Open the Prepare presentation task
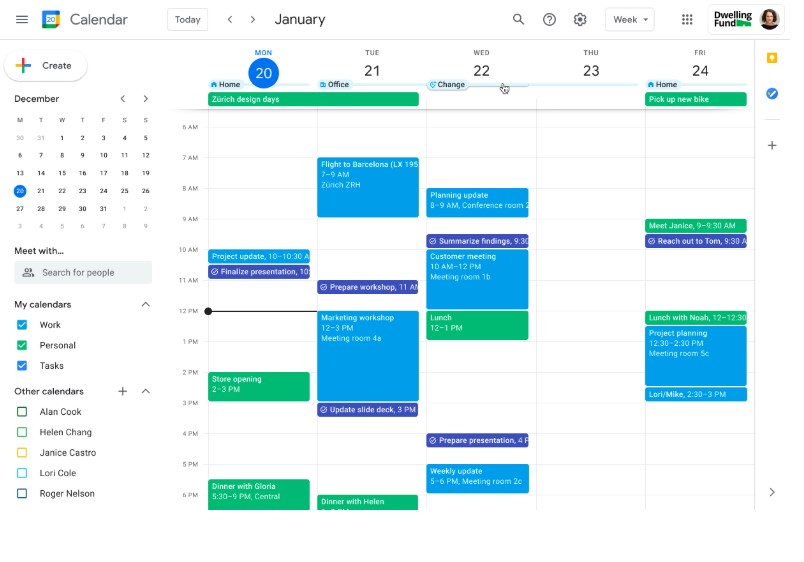The image size is (804, 562). click(477, 440)
